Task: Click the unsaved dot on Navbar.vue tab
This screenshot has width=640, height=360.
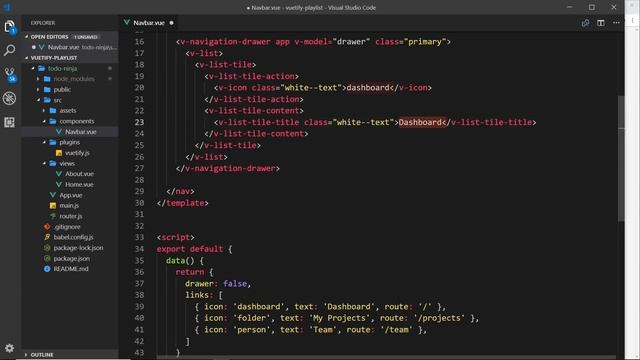Action: [x=171, y=23]
